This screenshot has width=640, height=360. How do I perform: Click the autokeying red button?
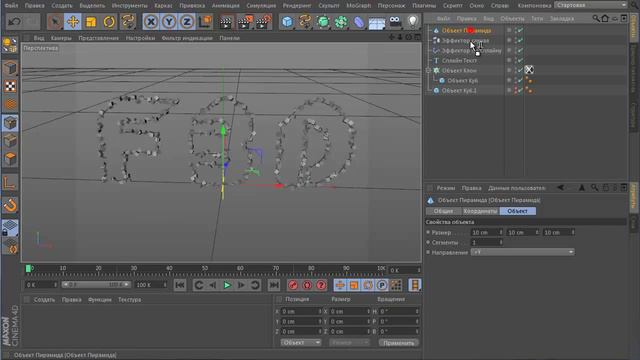tap(307, 285)
